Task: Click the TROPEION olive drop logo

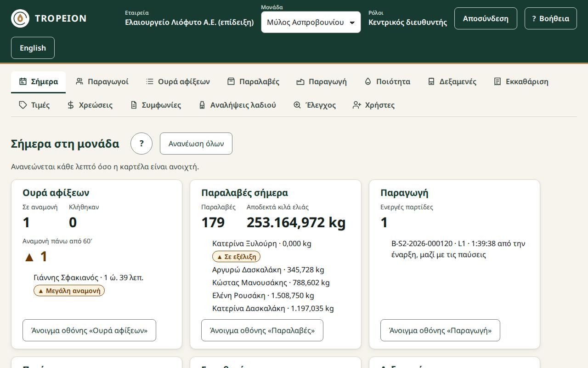Action: pos(20,18)
